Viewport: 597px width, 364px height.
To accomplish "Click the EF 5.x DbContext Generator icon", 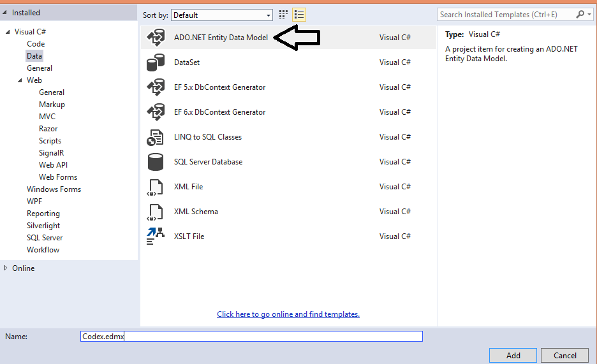I will [x=156, y=87].
